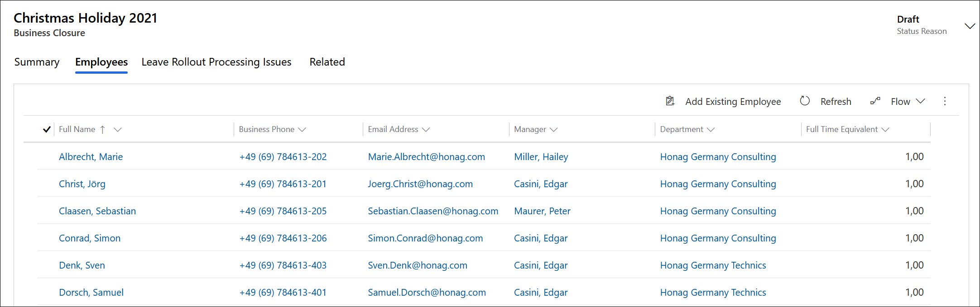Open the Albrecht, Marie employee record
Image resolution: width=980 pixels, height=307 pixels.
coord(91,157)
